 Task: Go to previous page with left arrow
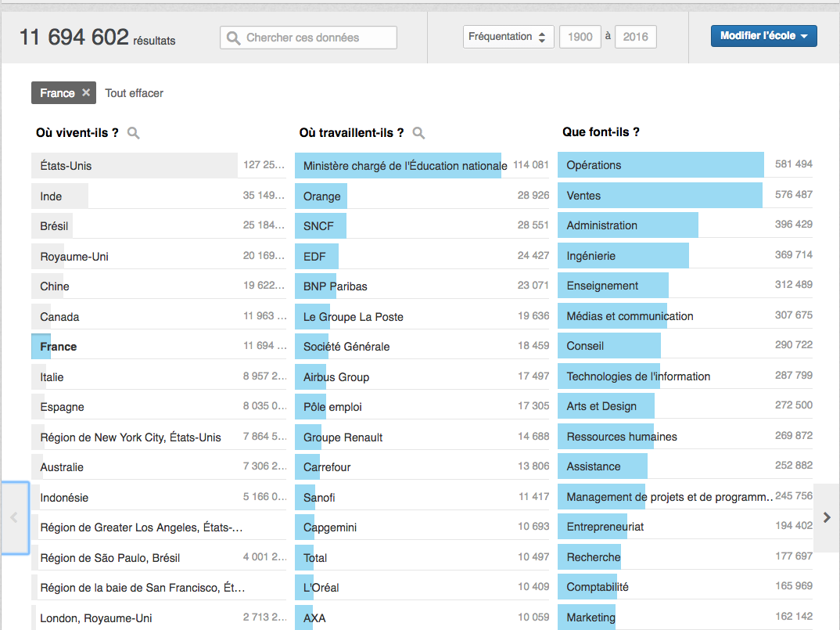coord(14,517)
